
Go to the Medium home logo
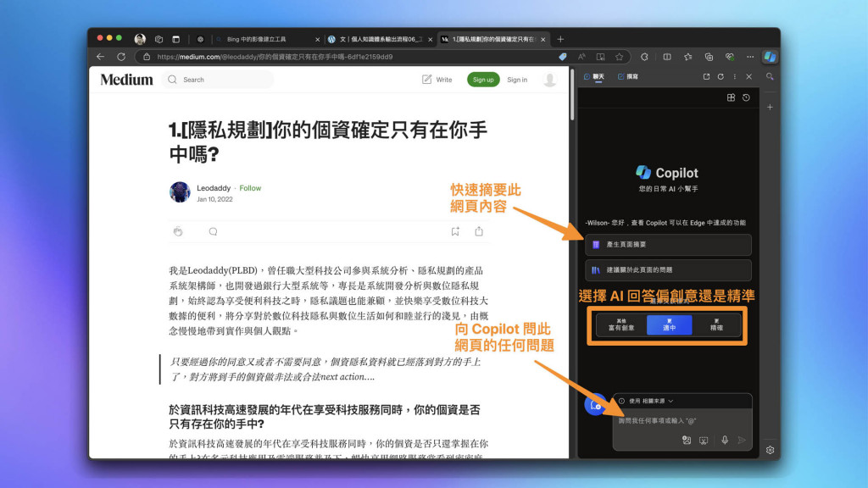click(126, 80)
